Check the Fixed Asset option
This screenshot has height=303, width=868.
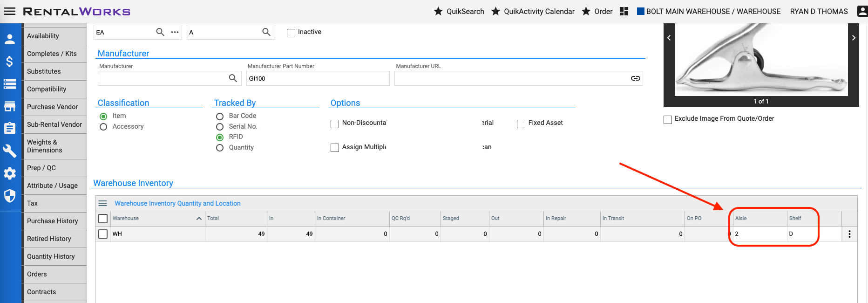pyautogui.click(x=521, y=124)
